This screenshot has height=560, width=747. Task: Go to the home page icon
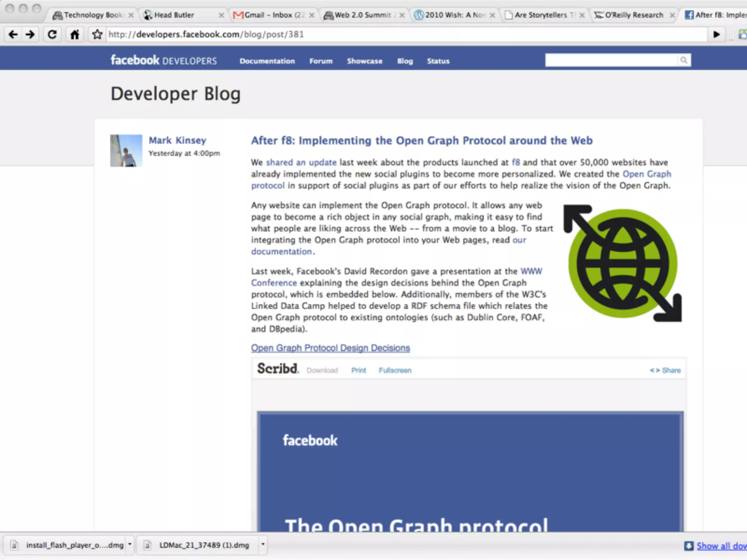(75, 35)
